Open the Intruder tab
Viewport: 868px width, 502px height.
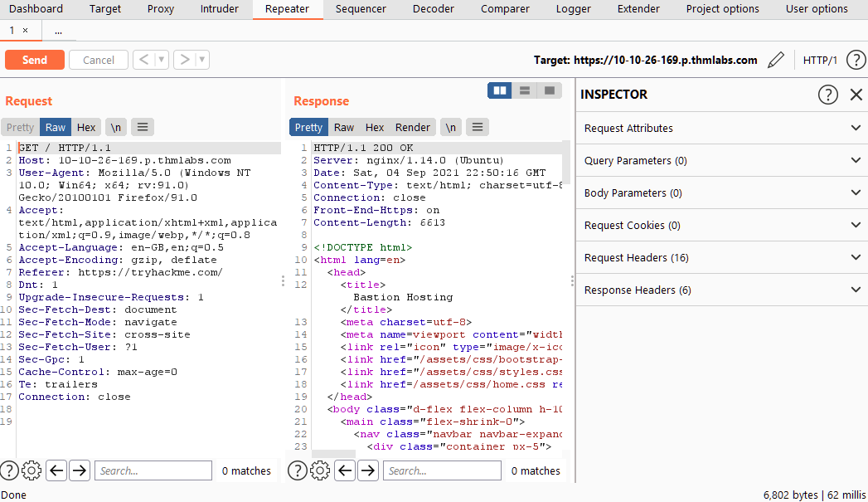[220, 9]
